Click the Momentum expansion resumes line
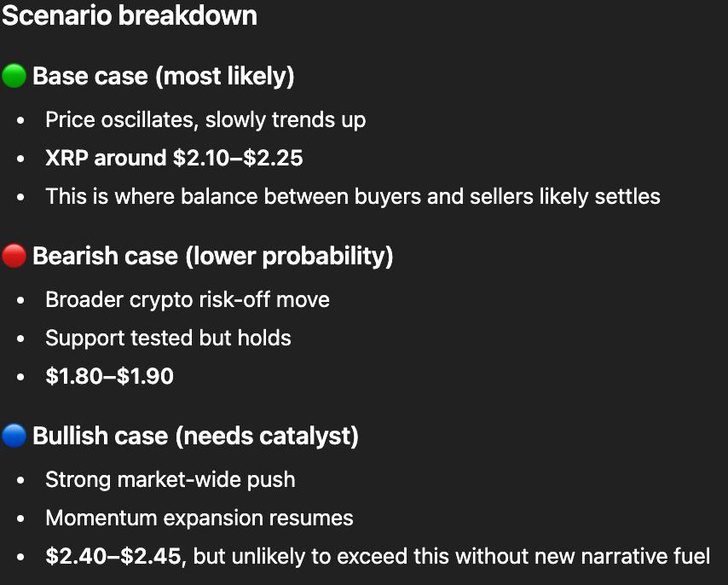 click(199, 518)
